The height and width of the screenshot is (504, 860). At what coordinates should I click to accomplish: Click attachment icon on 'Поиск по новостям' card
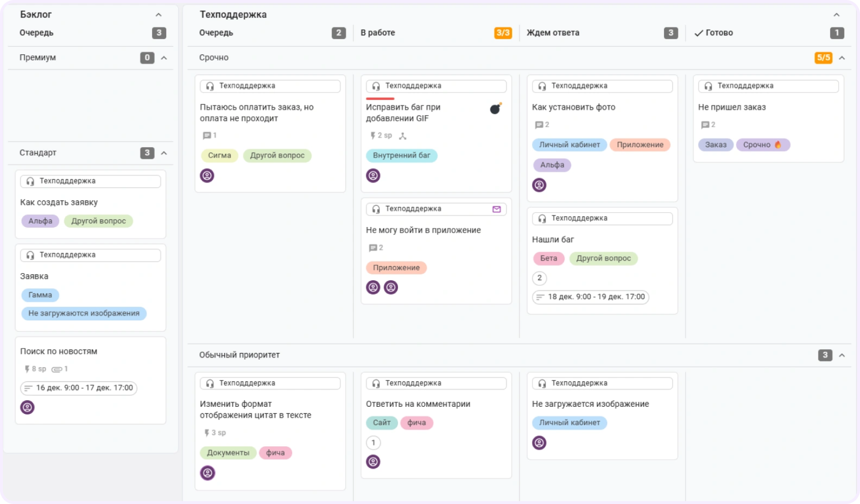[57, 369]
